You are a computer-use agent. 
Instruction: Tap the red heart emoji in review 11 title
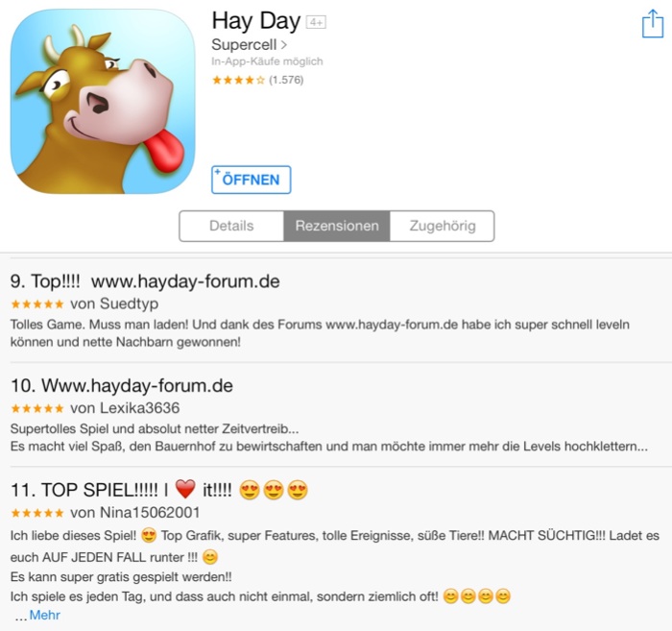click(185, 490)
